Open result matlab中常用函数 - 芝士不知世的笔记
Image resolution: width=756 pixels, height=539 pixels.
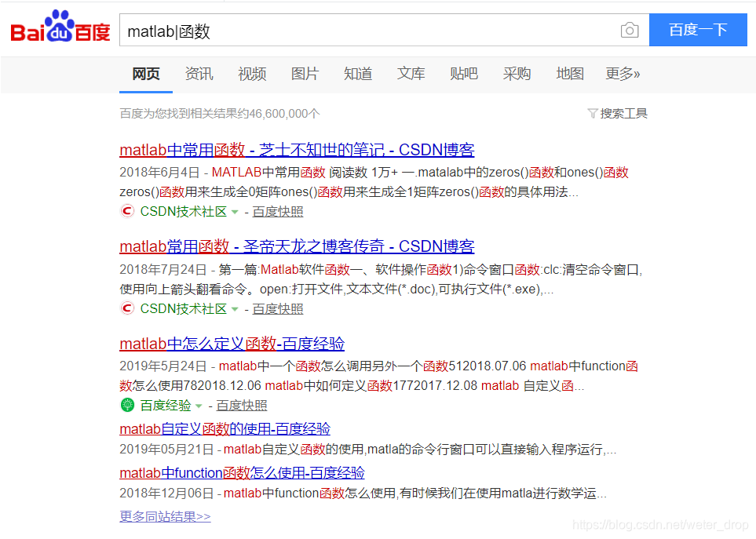(297, 150)
